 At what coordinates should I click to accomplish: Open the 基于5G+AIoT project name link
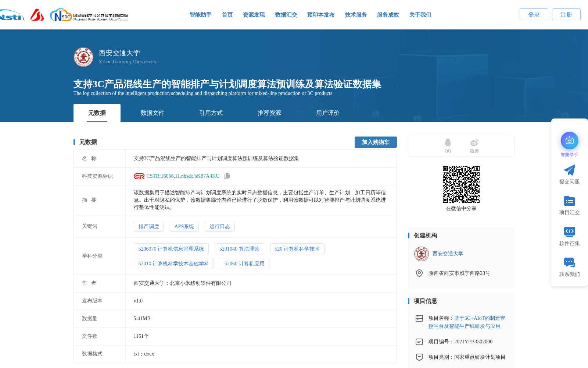(467, 322)
